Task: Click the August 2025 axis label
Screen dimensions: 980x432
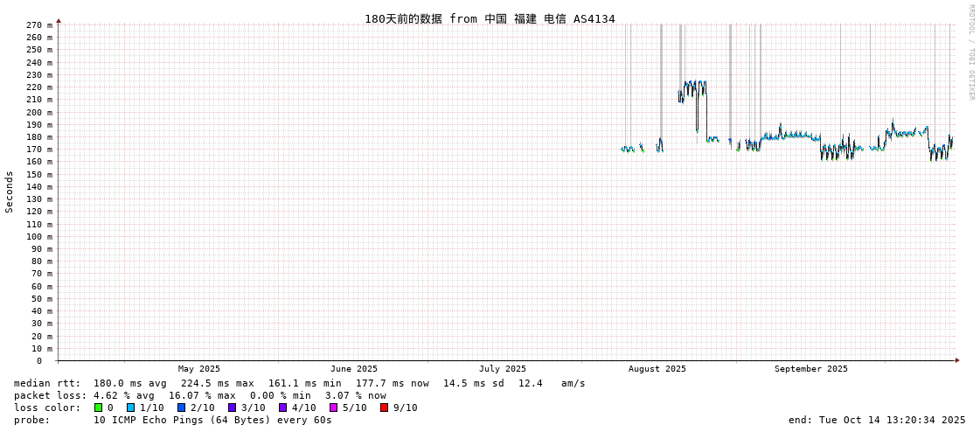Action: pyautogui.click(x=657, y=369)
